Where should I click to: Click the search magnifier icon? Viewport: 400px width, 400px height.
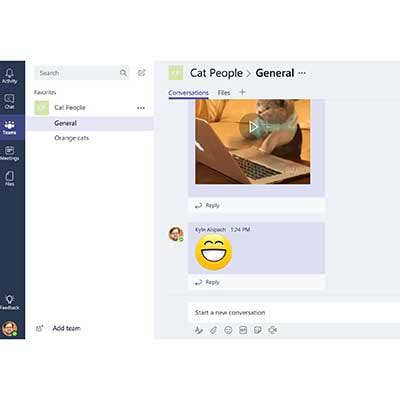click(x=123, y=73)
